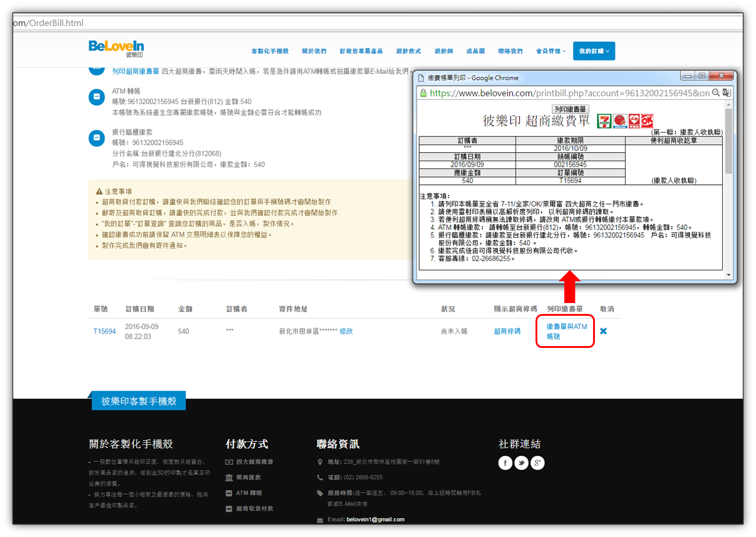Click the order date 2016-09-09 08:22:03
This screenshot has height=537, width=756.
coord(142,331)
